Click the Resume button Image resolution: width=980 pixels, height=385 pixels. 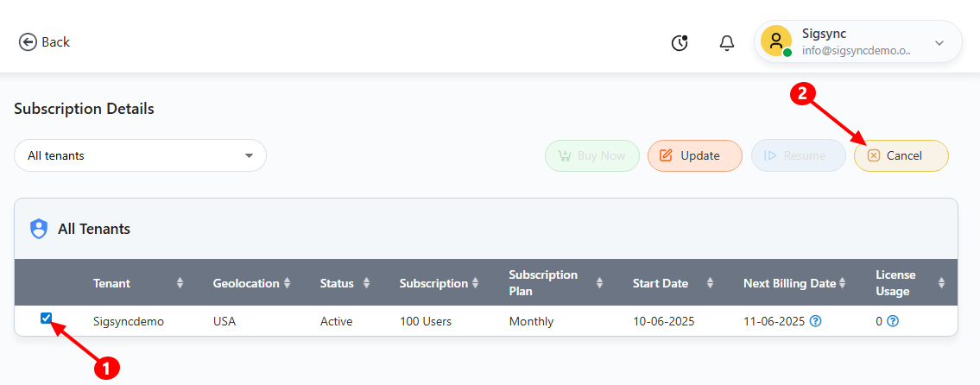(x=798, y=155)
